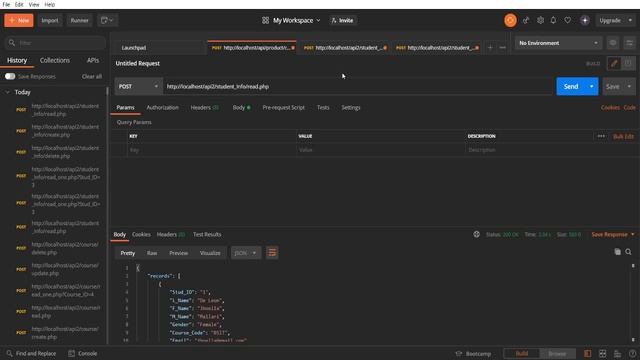Open the Visualize response view
The width and height of the screenshot is (640, 360).
[210, 253]
